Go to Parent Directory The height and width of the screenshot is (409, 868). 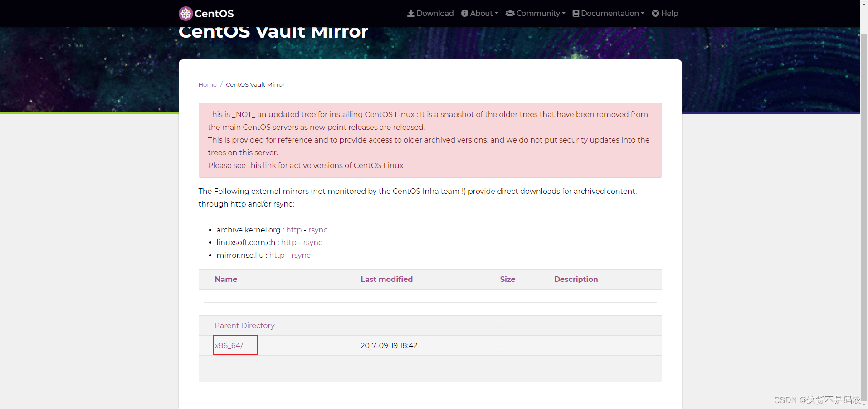tap(245, 325)
